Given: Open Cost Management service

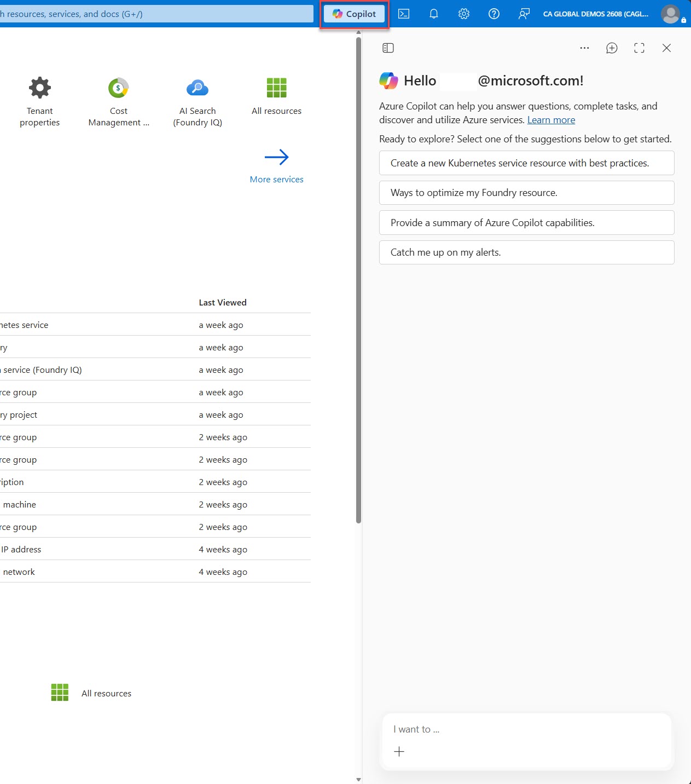Looking at the screenshot, I should [x=119, y=102].
